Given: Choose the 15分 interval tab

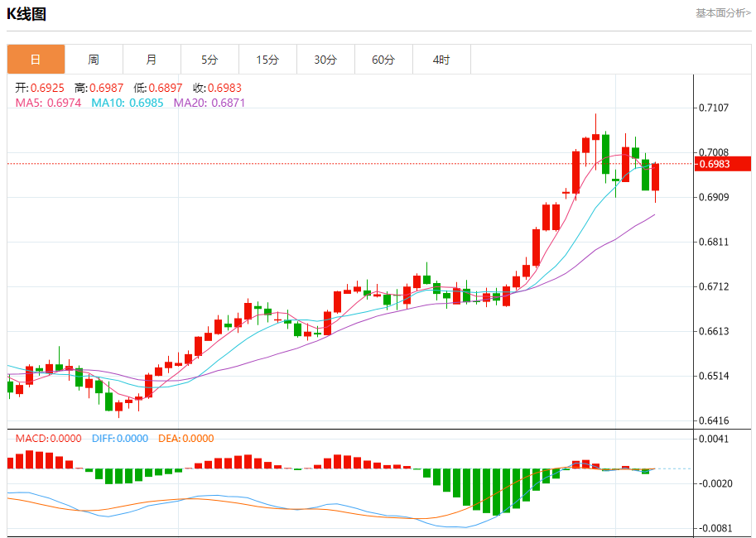Looking at the screenshot, I should (267, 60).
